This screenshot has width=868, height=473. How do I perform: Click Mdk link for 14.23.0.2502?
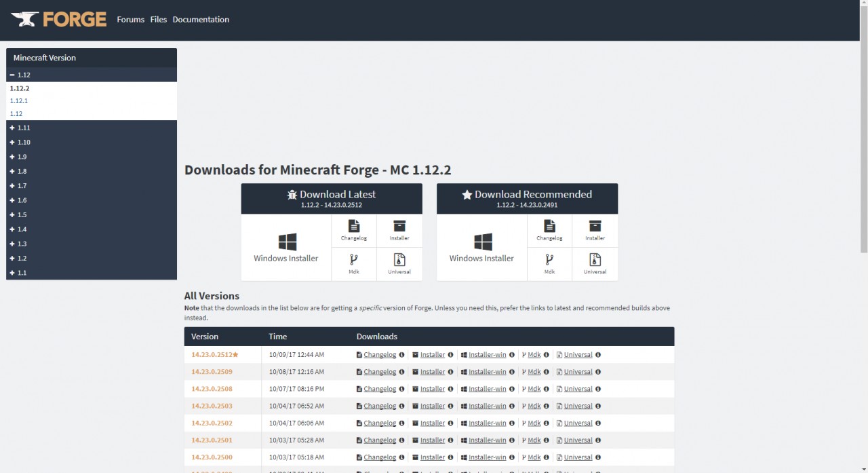point(534,423)
